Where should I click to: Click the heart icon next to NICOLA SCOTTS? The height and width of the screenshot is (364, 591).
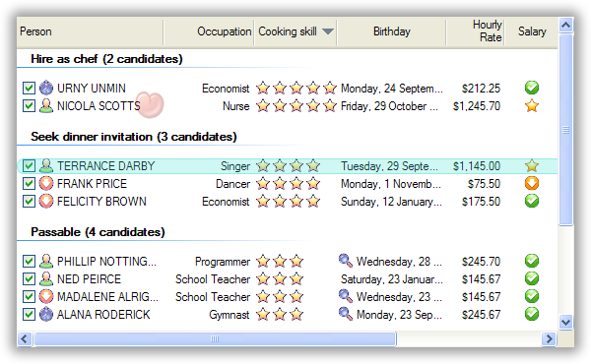click(150, 104)
